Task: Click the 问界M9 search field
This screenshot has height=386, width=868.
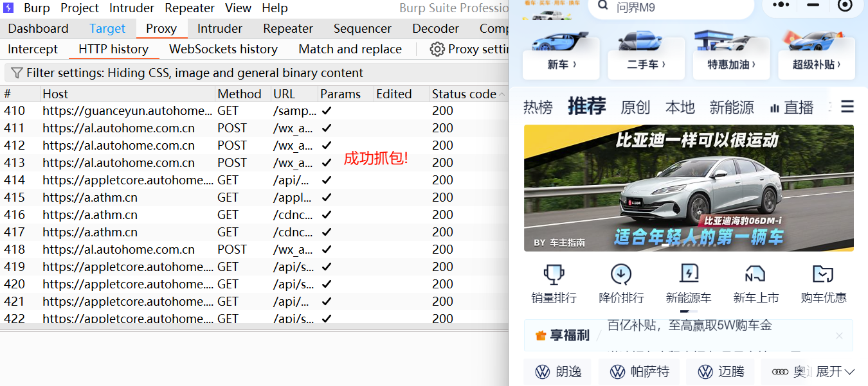Action: [671, 8]
